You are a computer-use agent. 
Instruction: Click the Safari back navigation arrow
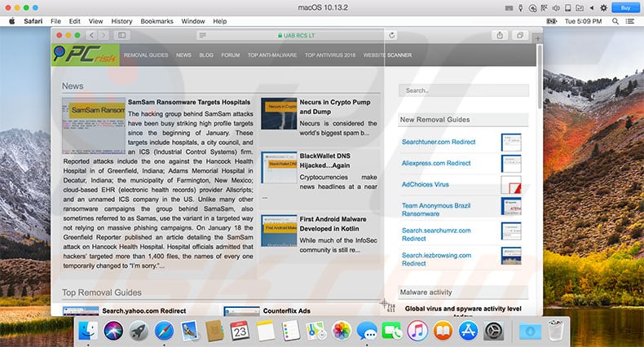pyautogui.click(x=92, y=35)
